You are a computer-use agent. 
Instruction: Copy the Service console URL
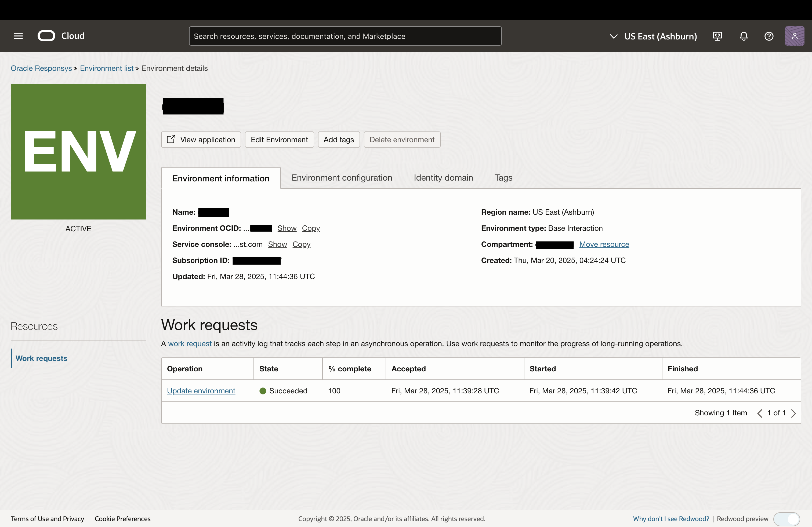click(x=301, y=244)
